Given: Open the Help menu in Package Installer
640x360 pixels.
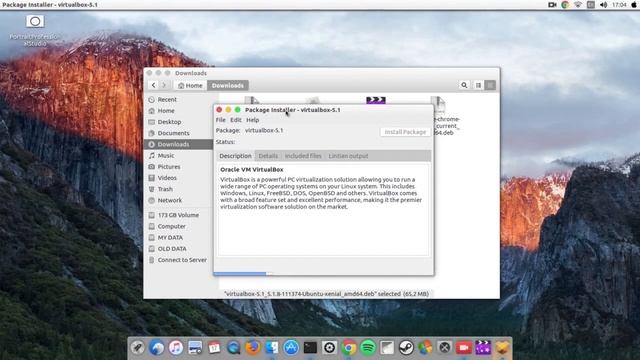Looking at the screenshot, I should [x=253, y=120].
